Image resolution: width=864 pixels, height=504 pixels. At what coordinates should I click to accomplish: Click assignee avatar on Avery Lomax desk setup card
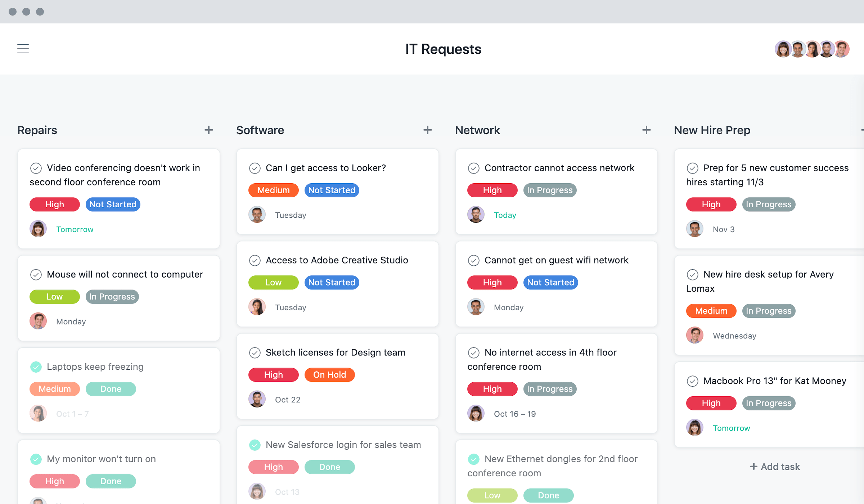[x=695, y=336]
